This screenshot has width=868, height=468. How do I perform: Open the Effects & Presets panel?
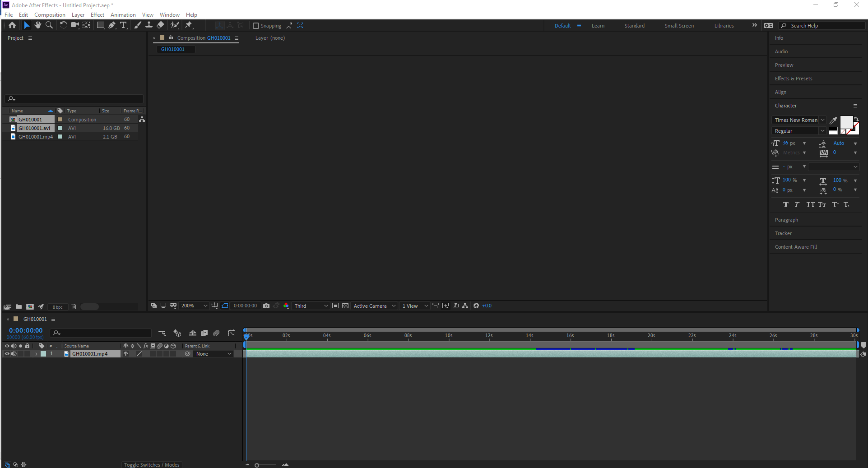[x=793, y=78]
